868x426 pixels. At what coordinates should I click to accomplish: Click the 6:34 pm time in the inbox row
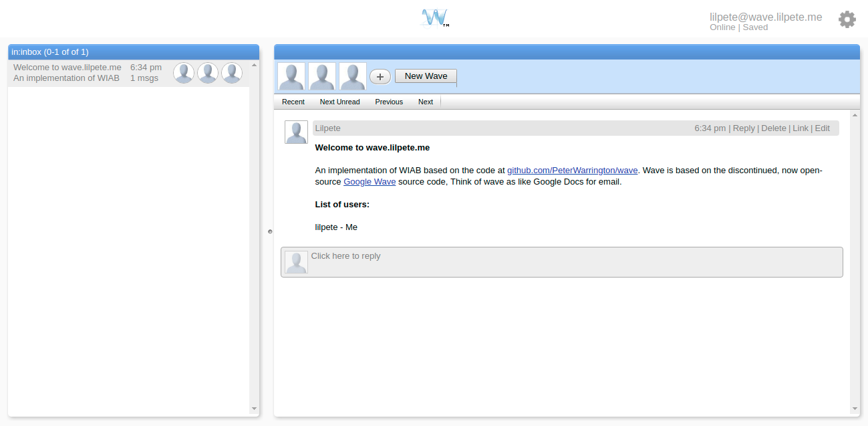(x=146, y=68)
